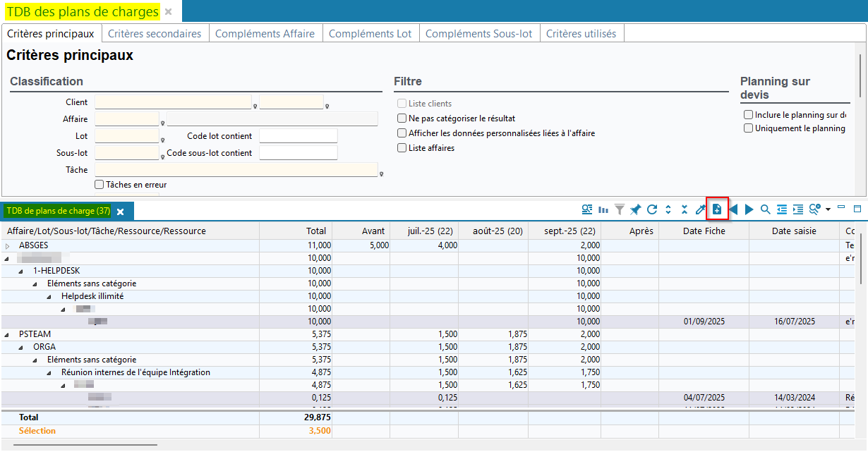
Task: Focus the Code lot contient input field
Action: click(x=299, y=136)
